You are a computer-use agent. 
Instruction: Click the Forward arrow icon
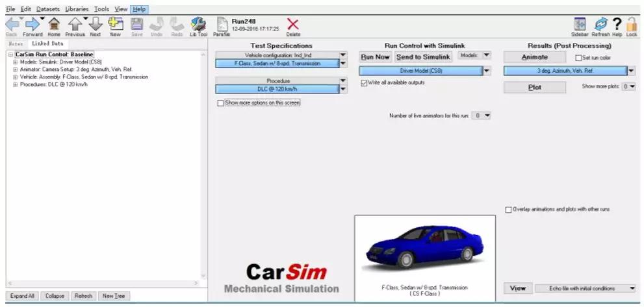[x=32, y=25]
